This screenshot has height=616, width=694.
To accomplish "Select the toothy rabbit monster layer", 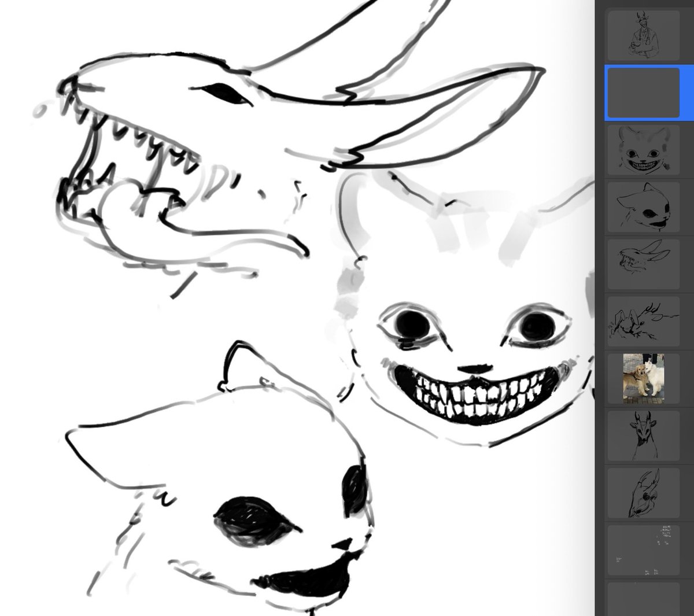I will point(643,264).
